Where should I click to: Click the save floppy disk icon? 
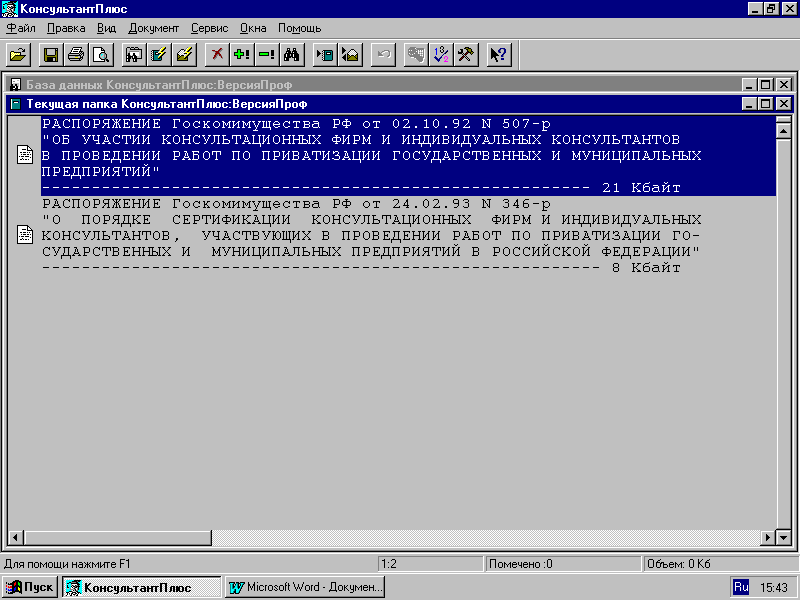point(51,55)
